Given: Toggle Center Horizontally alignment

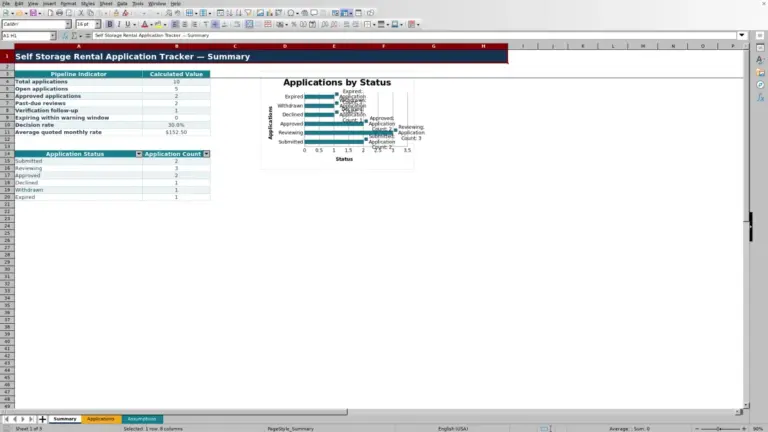Looking at the screenshot, I should tap(185, 24).
